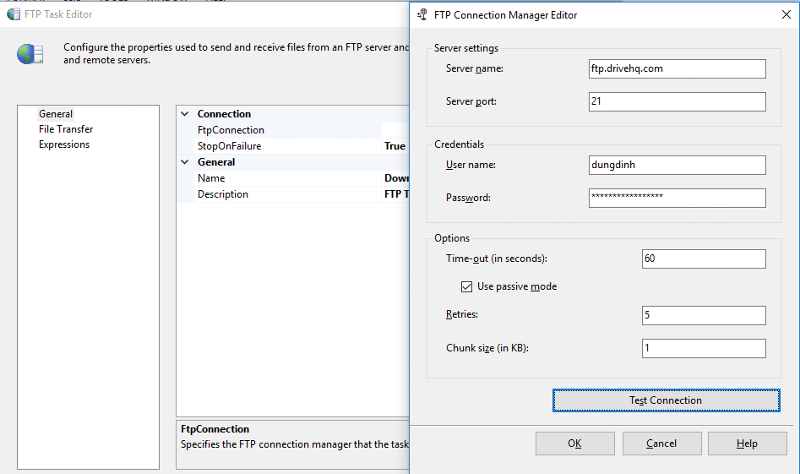This screenshot has width=800, height=474.
Task: Click the True value for StopOnFailure
Action: click(x=395, y=146)
